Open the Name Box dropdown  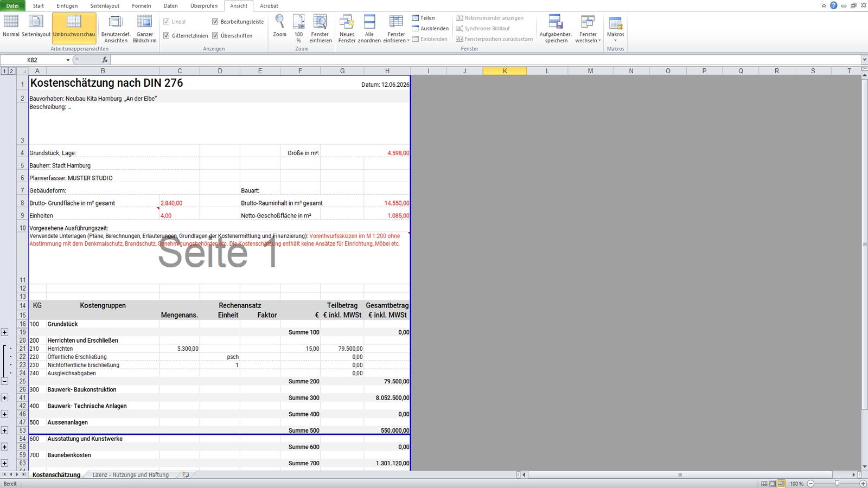pyautogui.click(x=68, y=60)
